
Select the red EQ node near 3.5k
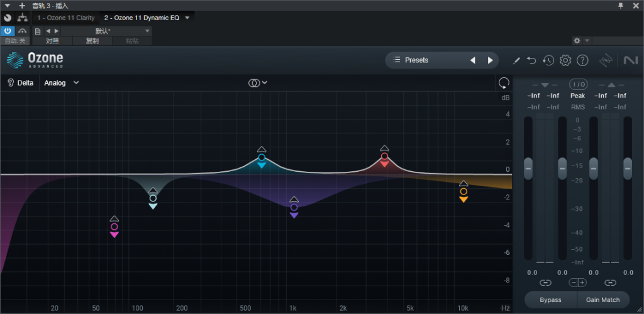click(384, 156)
